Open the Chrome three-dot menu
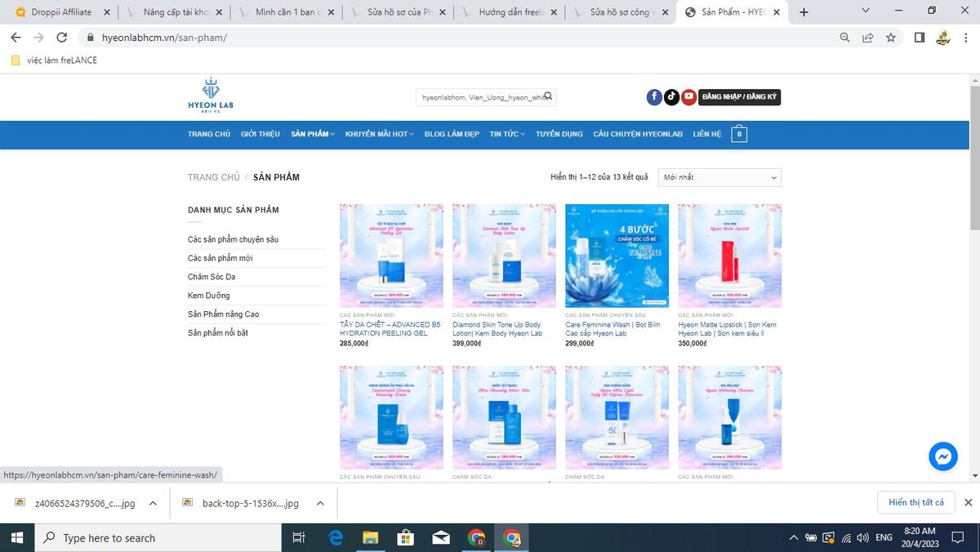 point(966,38)
